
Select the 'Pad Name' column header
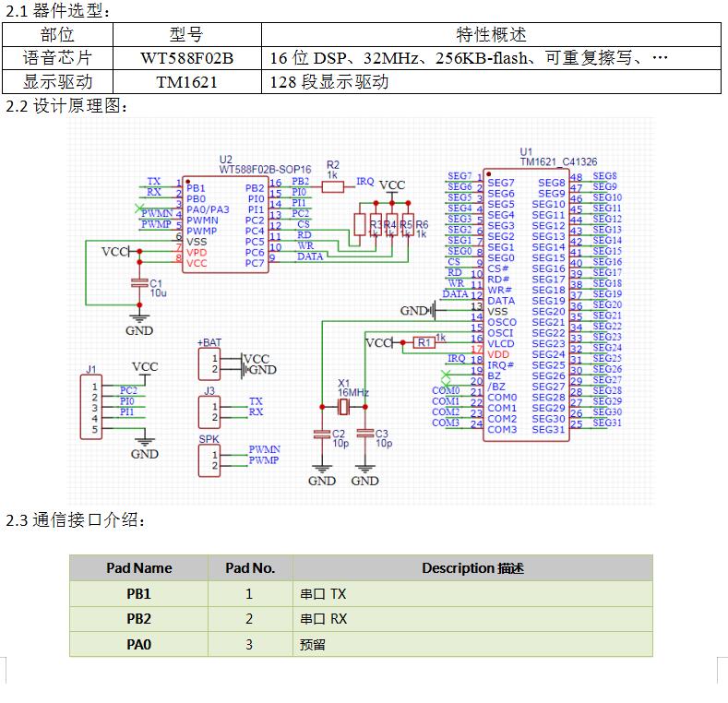tap(138, 568)
